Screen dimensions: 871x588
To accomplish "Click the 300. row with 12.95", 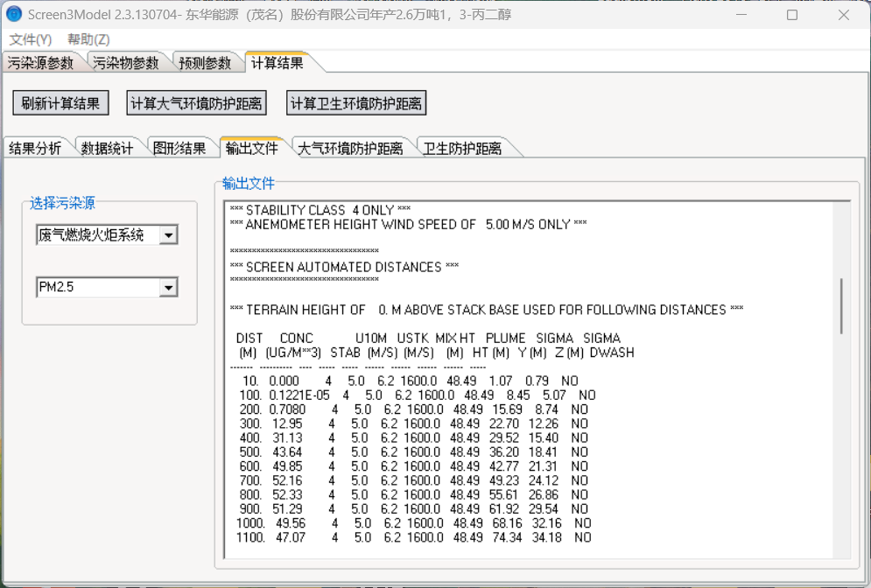I will [x=414, y=423].
